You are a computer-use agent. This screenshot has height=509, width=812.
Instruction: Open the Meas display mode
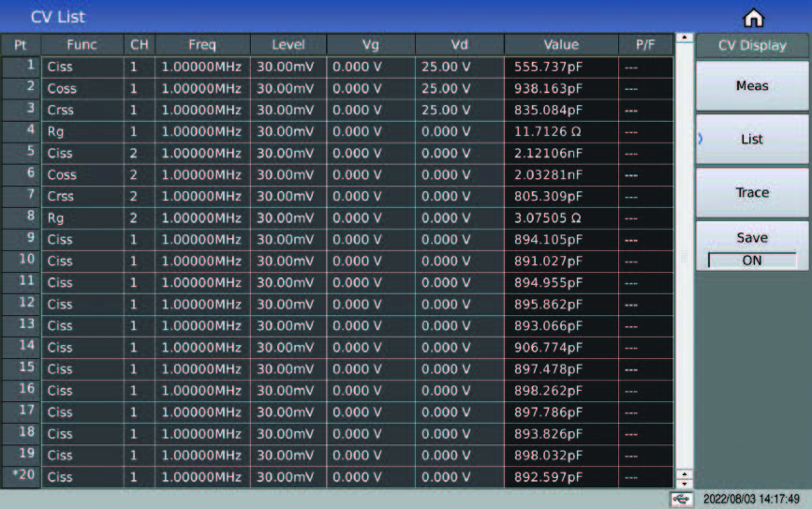(751, 86)
